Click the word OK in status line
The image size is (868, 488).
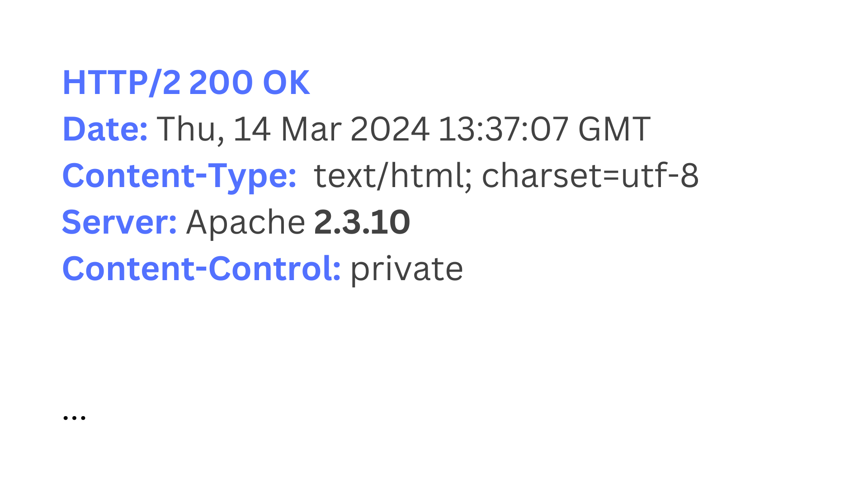[286, 83]
